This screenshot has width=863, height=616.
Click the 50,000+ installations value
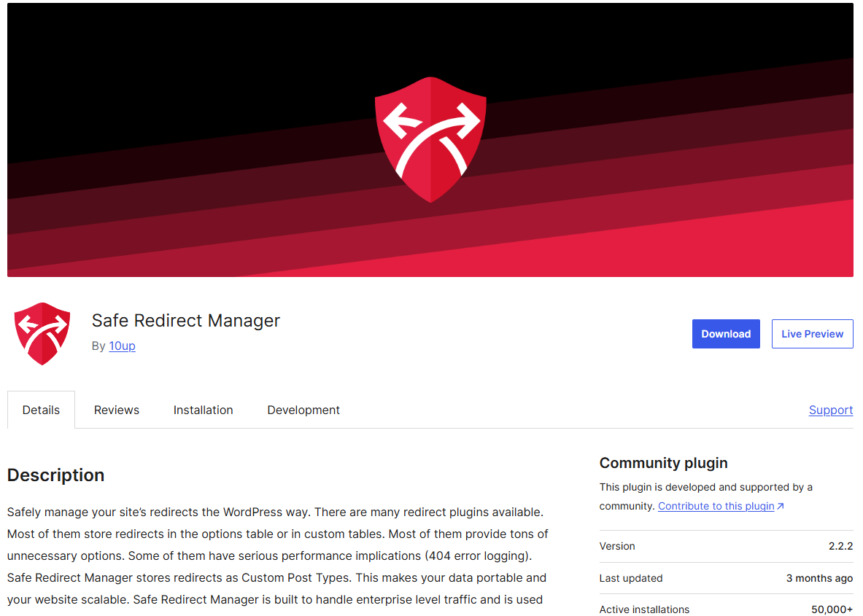click(832, 609)
